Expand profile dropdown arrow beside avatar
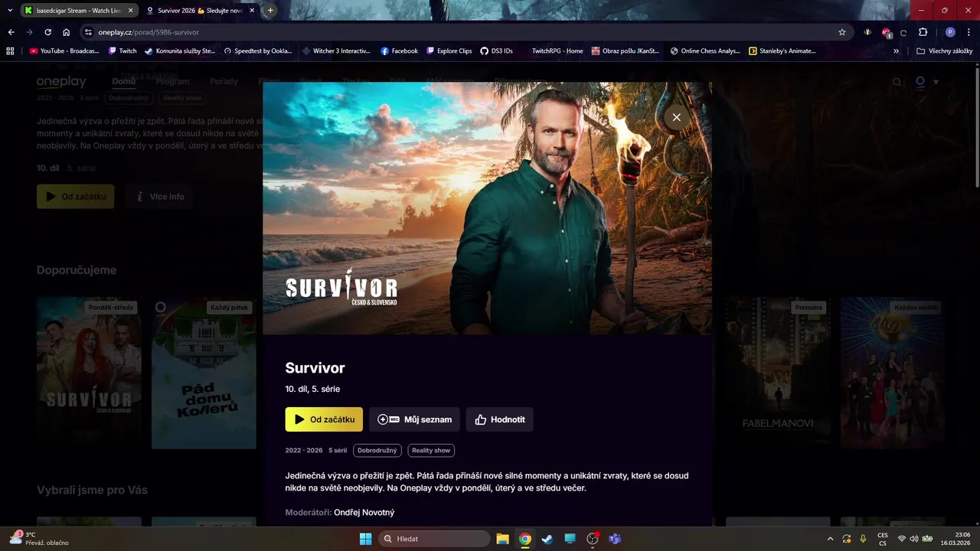 click(936, 82)
